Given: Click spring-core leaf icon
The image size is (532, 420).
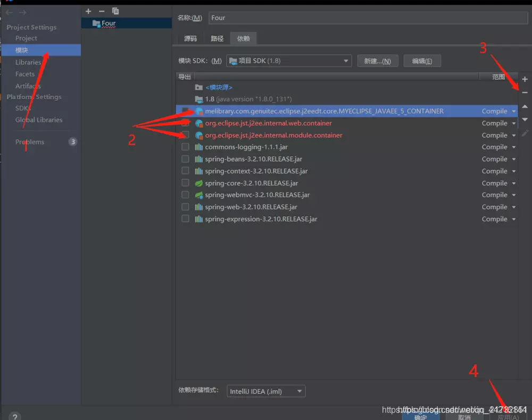Looking at the screenshot, I should tap(199, 183).
